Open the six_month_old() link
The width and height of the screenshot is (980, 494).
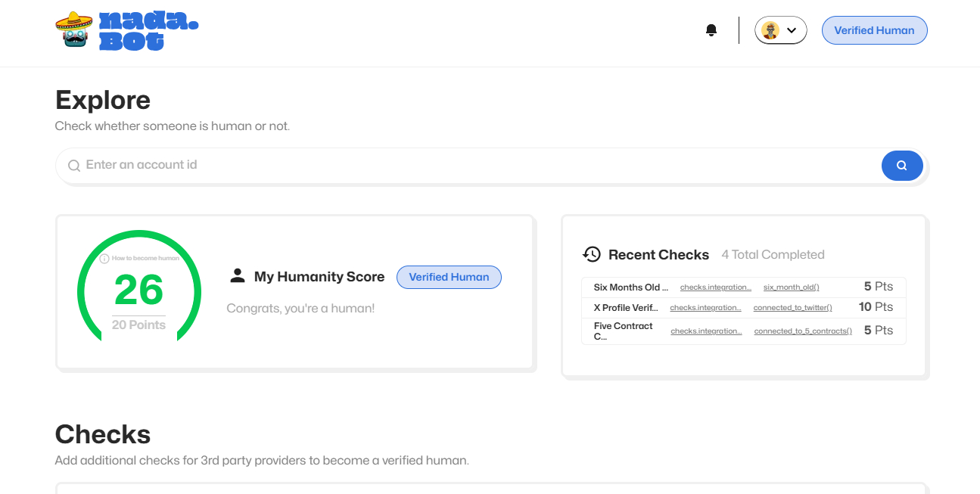click(x=791, y=287)
